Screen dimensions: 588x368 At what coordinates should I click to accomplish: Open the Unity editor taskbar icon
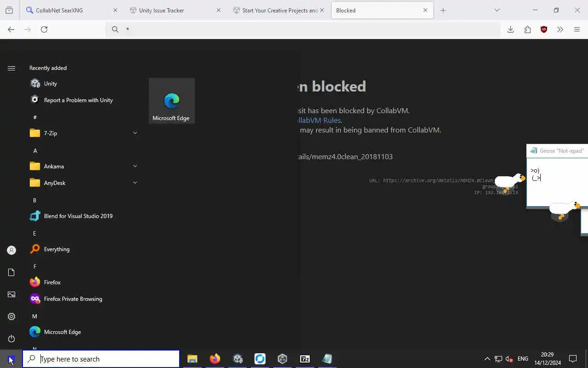point(283,359)
